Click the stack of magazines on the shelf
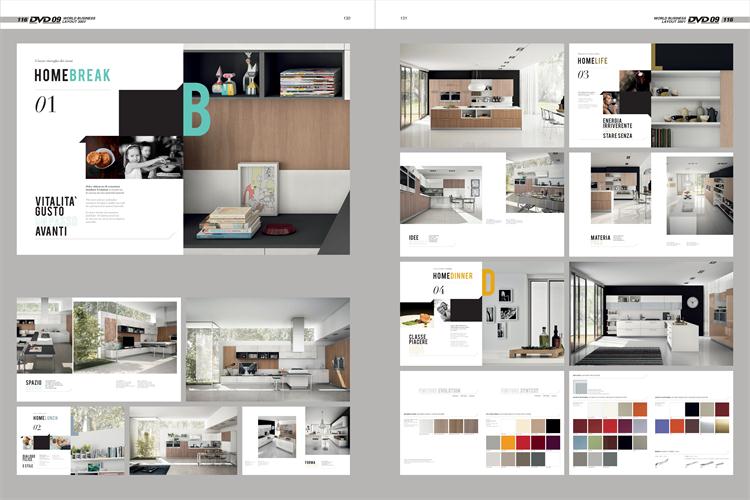 point(310,82)
